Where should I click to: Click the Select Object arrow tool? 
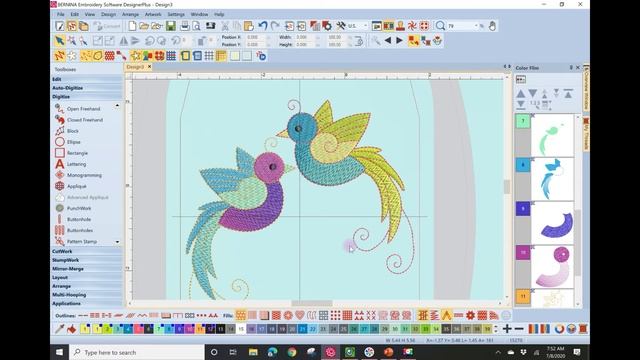click(x=60, y=41)
